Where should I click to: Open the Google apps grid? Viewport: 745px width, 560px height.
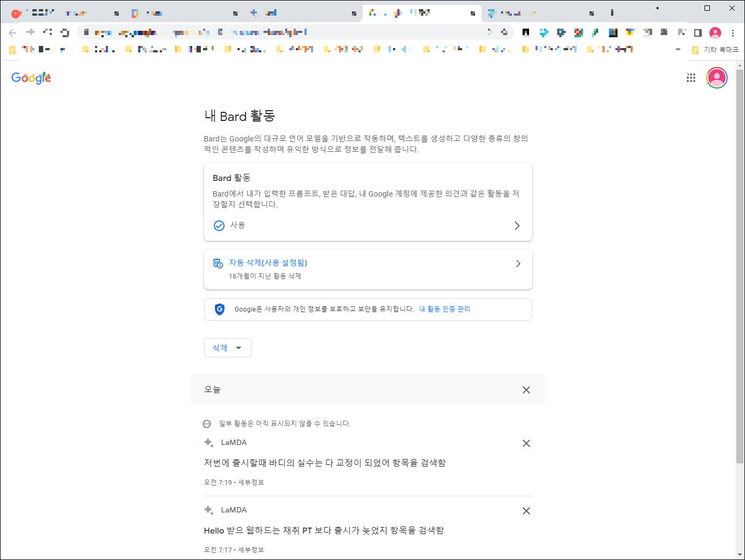(691, 78)
